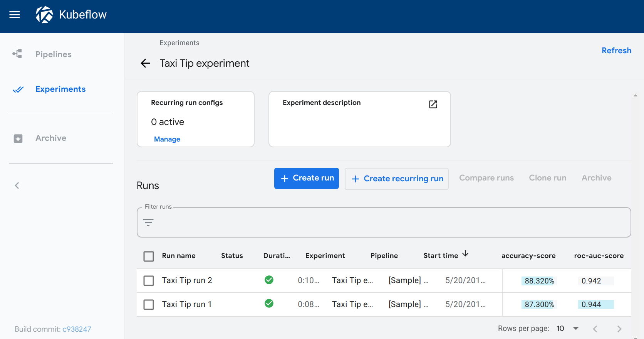Viewport: 644px width, 339px height.
Task: Open the Taxi Tip run 1 run
Action: point(186,304)
